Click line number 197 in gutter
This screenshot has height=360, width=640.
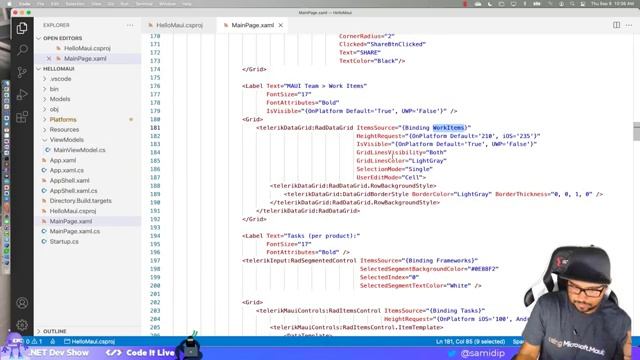(x=155, y=260)
